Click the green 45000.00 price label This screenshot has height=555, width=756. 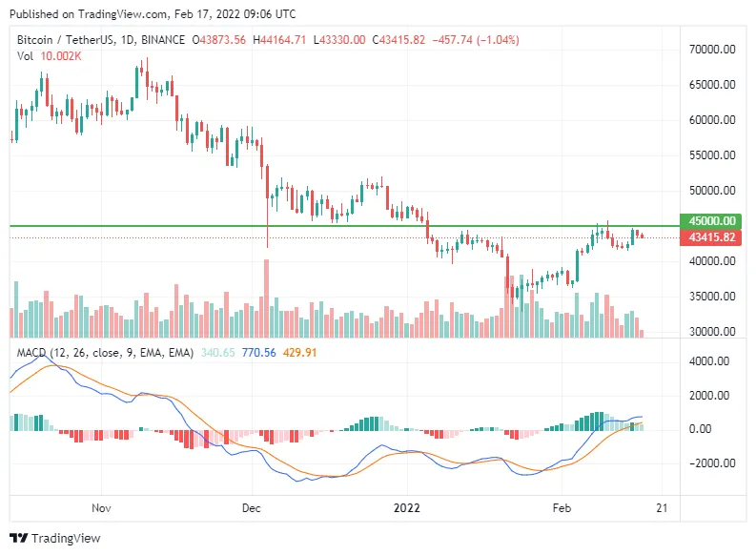coord(710,221)
